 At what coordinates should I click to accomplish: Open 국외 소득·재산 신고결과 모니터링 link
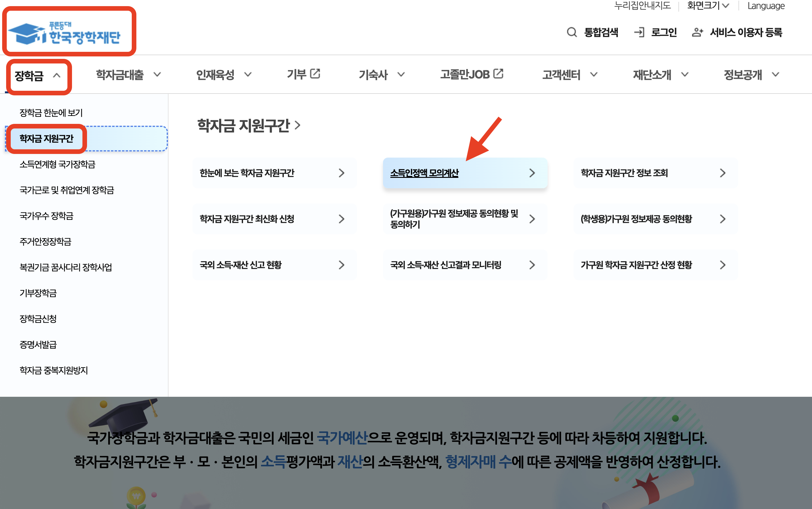click(x=446, y=265)
